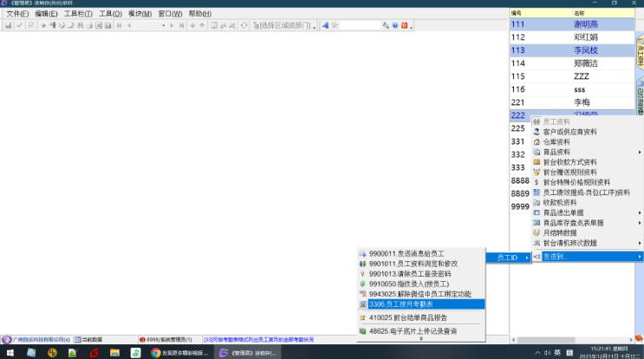
Task: Click the refresh icon in the toolbar
Action: (244, 26)
